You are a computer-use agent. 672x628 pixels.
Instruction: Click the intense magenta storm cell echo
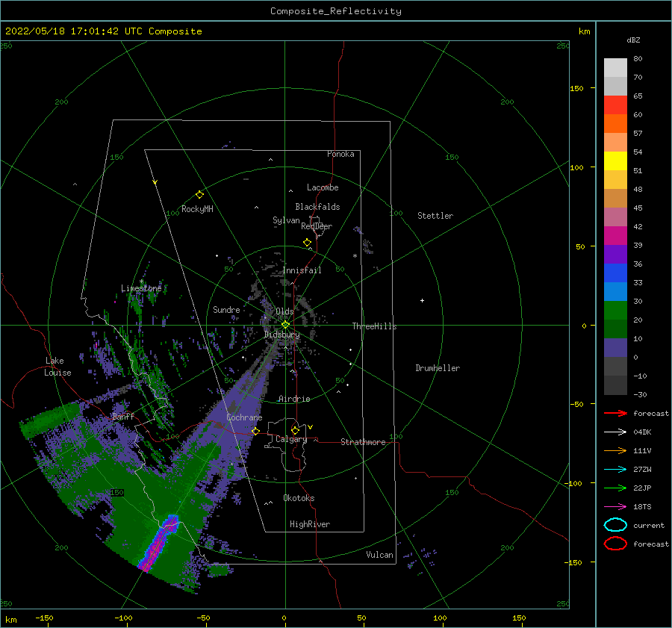tap(160, 542)
